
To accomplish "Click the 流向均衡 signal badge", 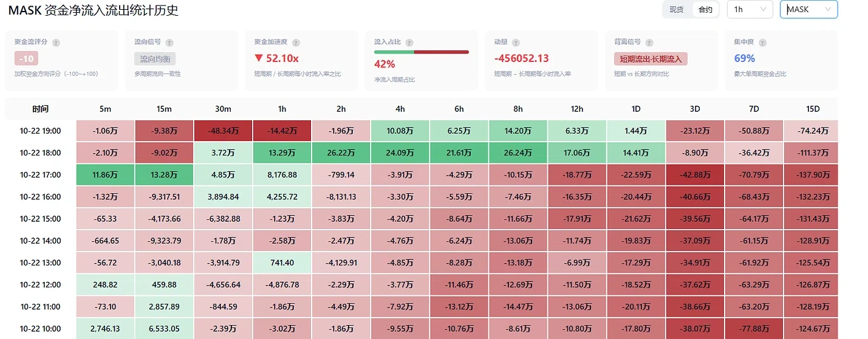I will [155, 59].
